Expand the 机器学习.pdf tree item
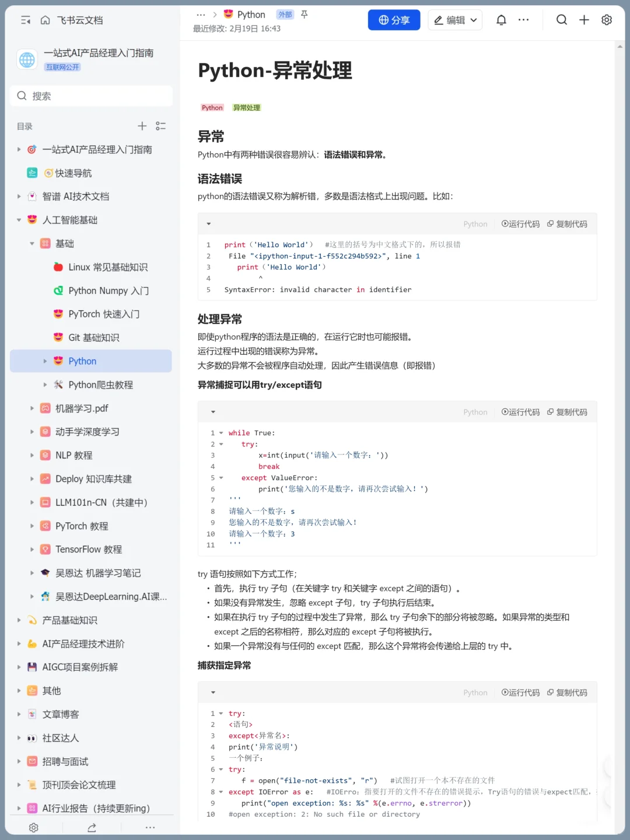The width and height of the screenshot is (630, 840). [32, 408]
